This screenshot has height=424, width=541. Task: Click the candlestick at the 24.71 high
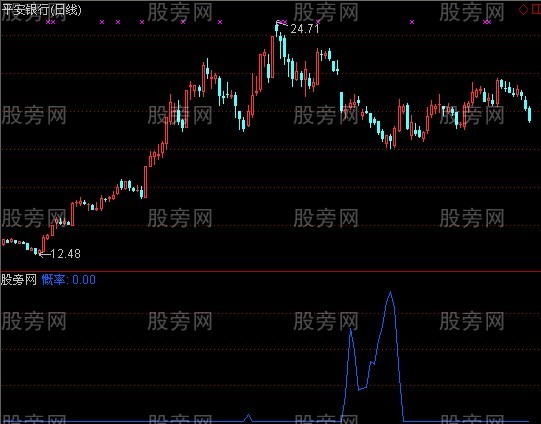[x=277, y=28]
